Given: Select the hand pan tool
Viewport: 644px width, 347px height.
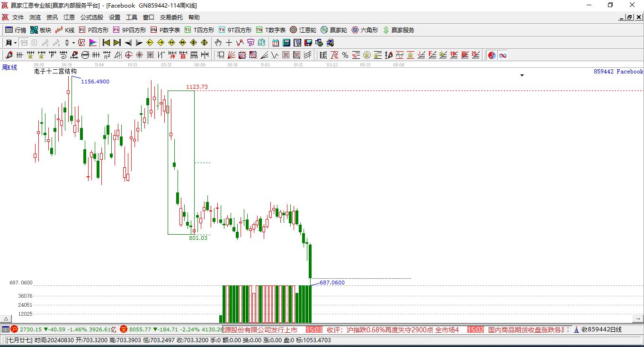Looking at the screenshot, I should (218, 43).
